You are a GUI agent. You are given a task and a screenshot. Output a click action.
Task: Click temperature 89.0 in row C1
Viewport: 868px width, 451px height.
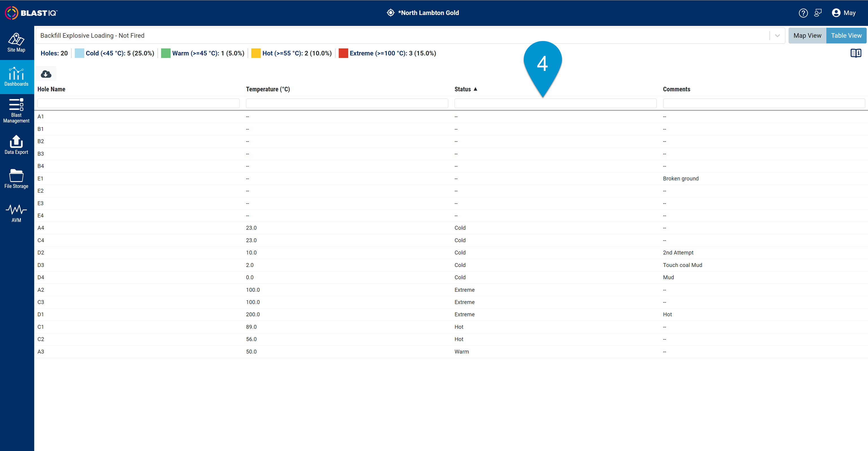pyautogui.click(x=251, y=327)
